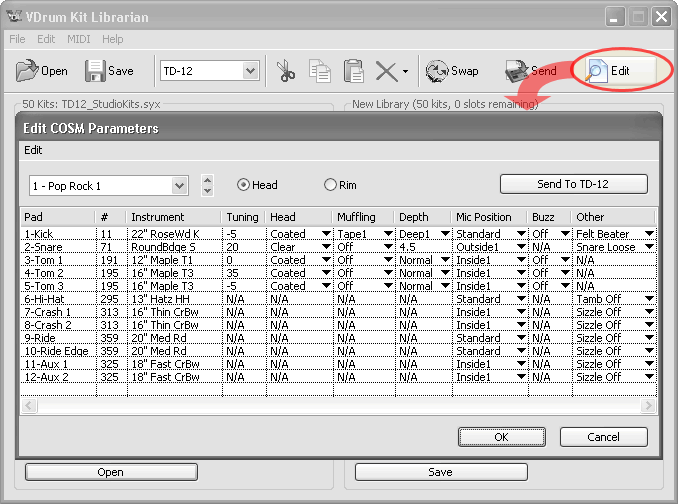Click the Cut scissors icon

287,71
